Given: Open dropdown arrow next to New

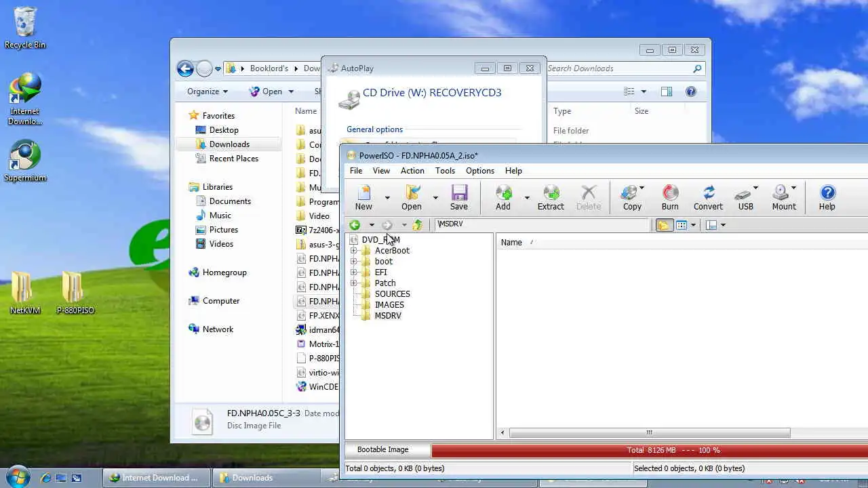Looking at the screenshot, I should click(x=387, y=198).
